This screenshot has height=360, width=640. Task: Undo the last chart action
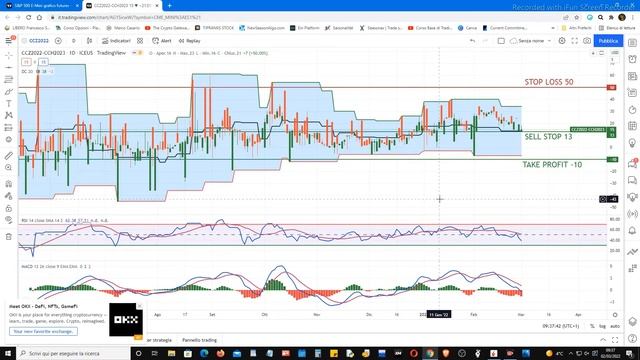[x=472, y=41]
